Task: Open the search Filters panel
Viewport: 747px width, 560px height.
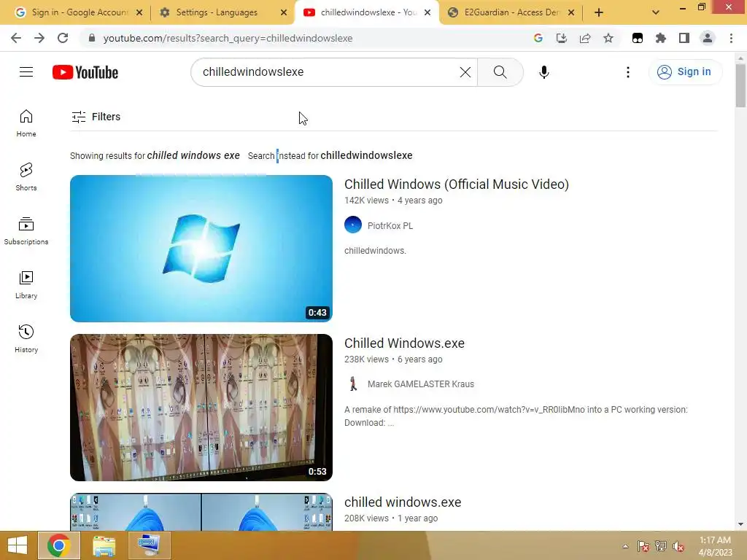Action: click(96, 117)
